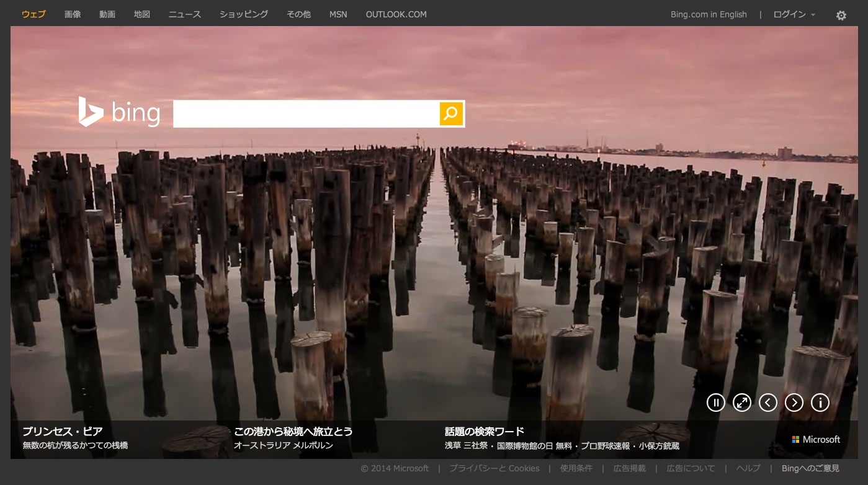Open fullscreen view of background image

[x=741, y=403]
